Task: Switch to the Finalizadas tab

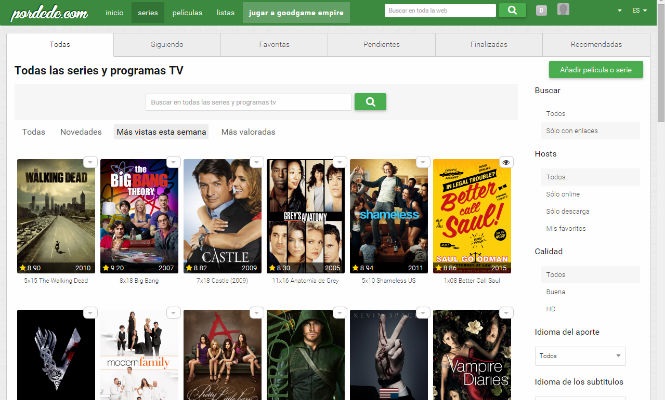Action: [x=489, y=45]
